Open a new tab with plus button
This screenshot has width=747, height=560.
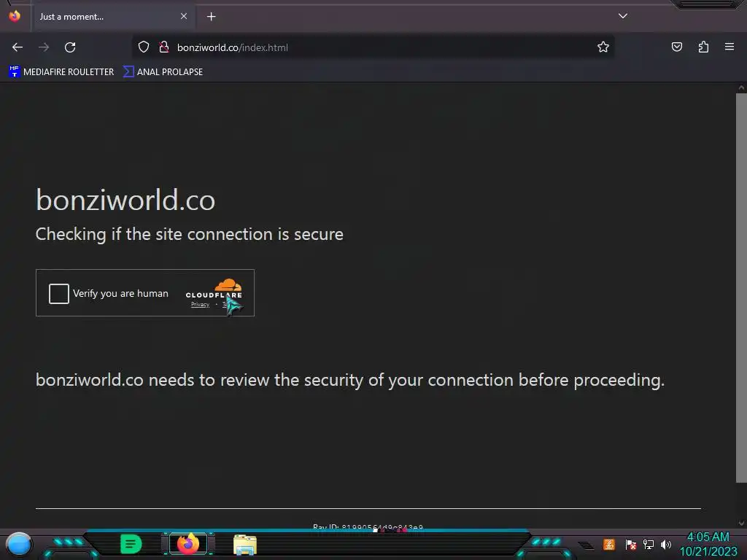coord(211,17)
